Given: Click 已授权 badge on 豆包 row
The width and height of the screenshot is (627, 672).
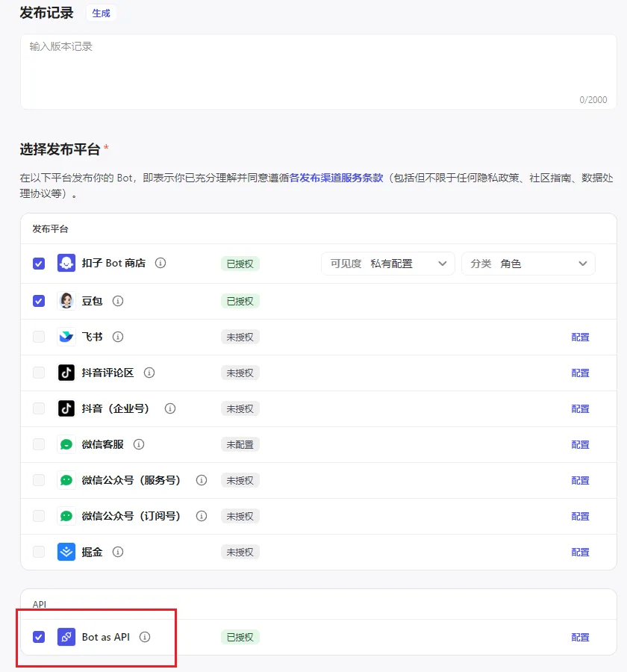Looking at the screenshot, I should (x=240, y=302).
